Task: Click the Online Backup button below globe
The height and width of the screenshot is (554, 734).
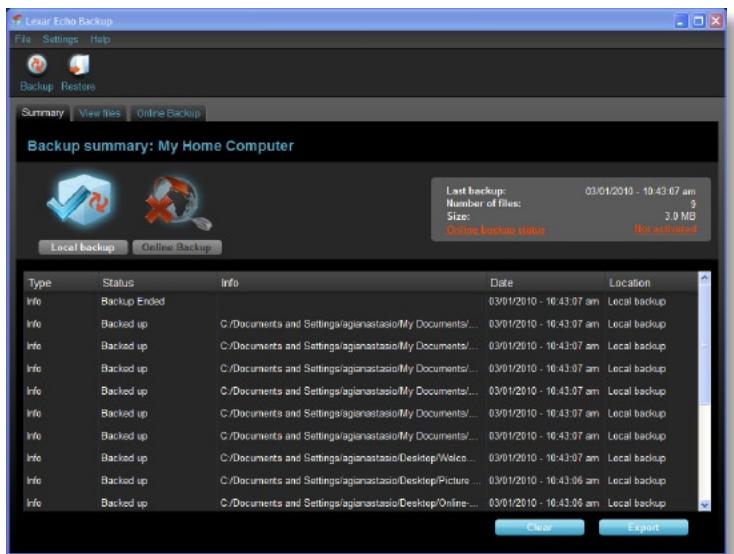Action: (177, 247)
